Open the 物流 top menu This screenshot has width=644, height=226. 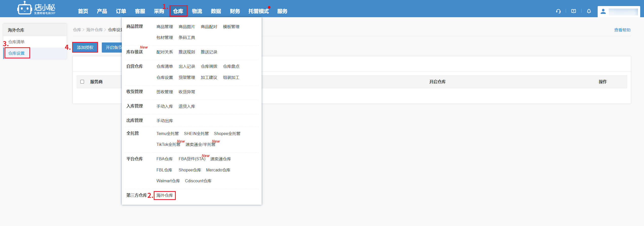tap(197, 11)
